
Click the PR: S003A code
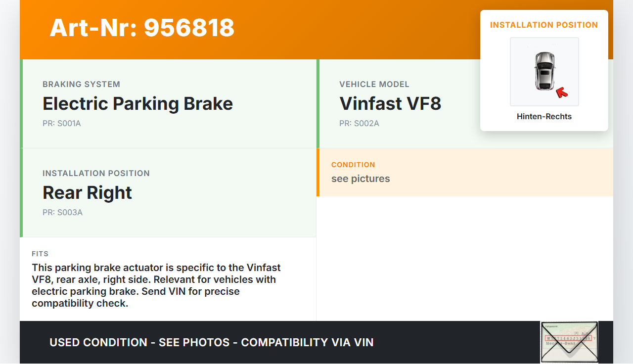click(62, 213)
